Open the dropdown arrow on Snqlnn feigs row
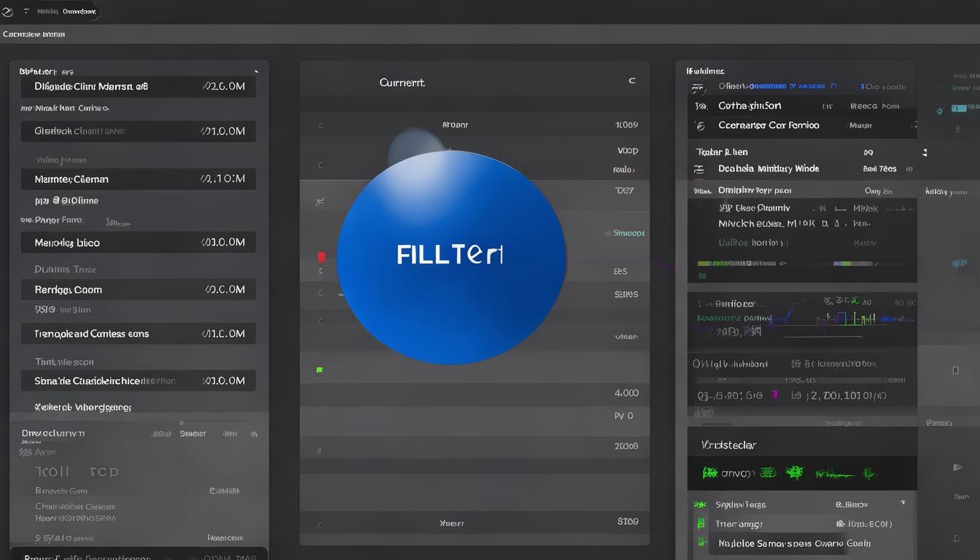 point(902,502)
